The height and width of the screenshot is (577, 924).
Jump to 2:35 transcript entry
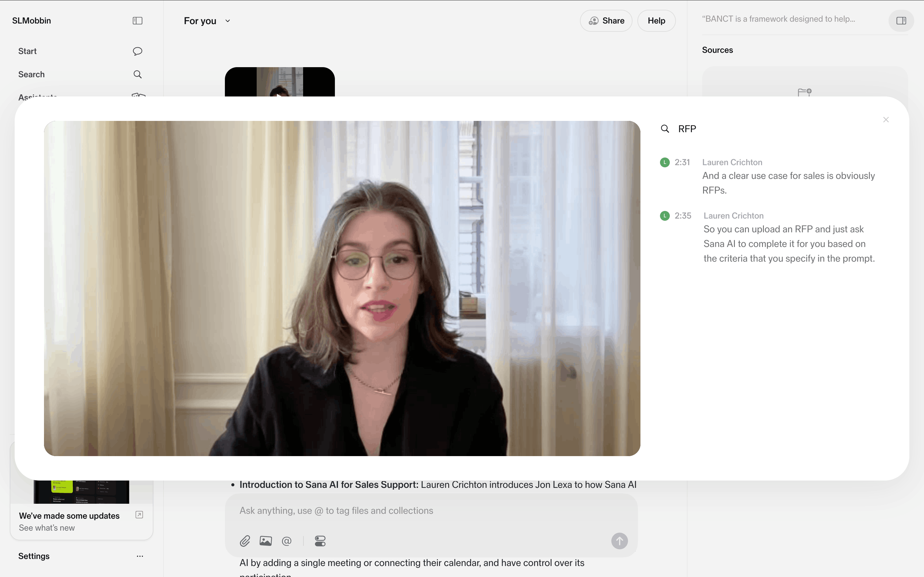pyautogui.click(x=683, y=216)
